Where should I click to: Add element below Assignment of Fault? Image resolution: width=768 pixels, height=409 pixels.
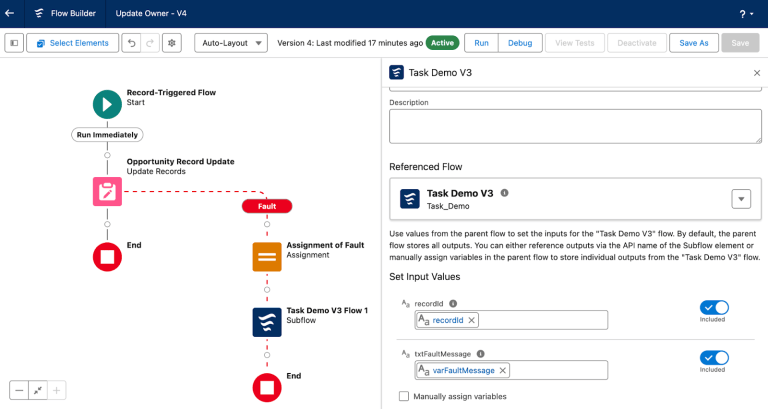coord(267,289)
